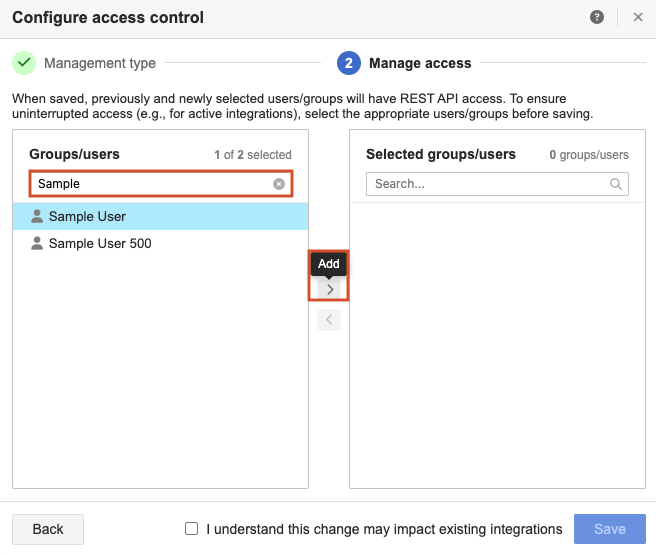Check the integrations impact acknowledgment checkbox
This screenshot has height=556, width=656.
[192, 529]
